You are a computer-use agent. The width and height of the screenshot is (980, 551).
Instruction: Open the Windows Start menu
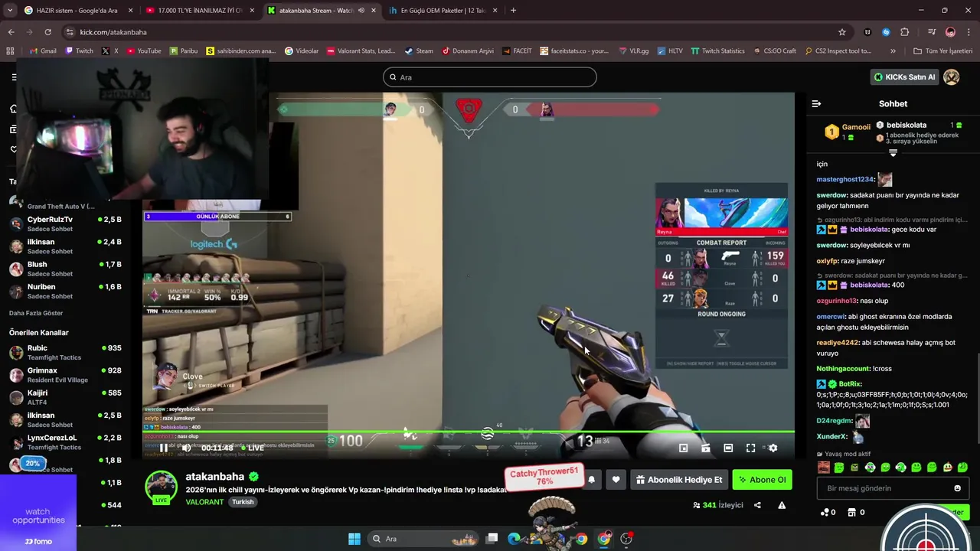point(354,539)
